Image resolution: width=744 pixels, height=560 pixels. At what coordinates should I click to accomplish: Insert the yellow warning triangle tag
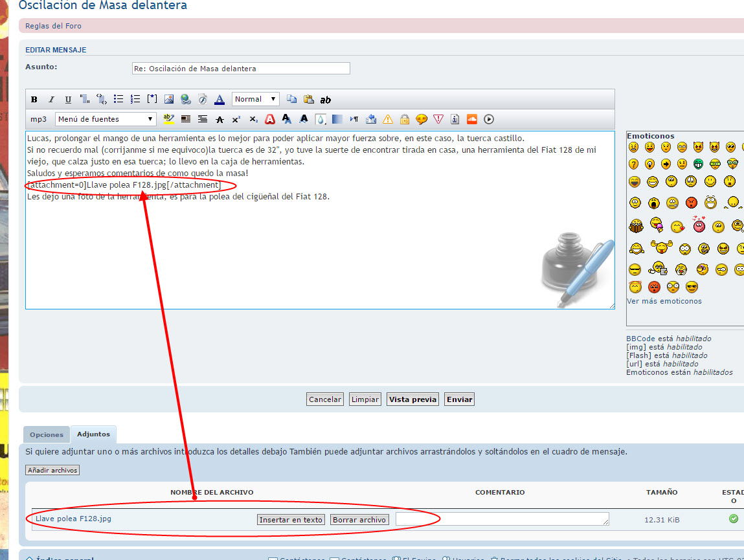(388, 119)
